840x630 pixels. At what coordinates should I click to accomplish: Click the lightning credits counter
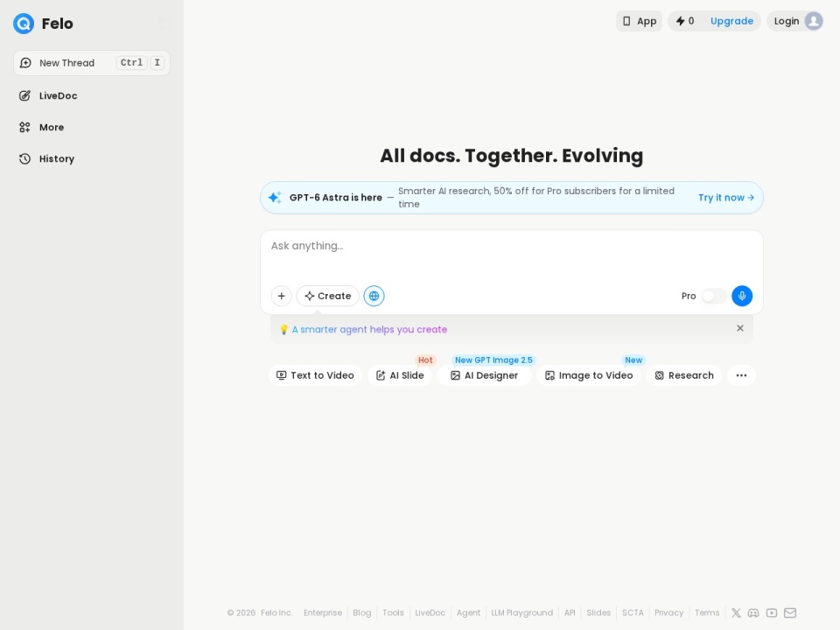click(x=685, y=21)
